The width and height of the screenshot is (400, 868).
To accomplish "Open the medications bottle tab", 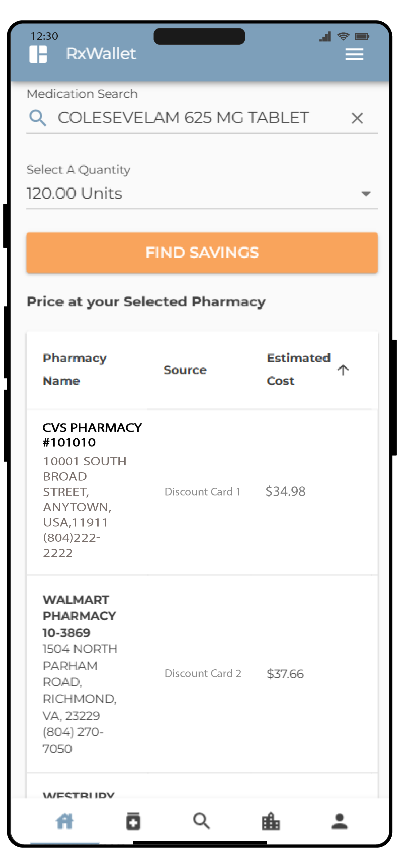I will click(133, 821).
